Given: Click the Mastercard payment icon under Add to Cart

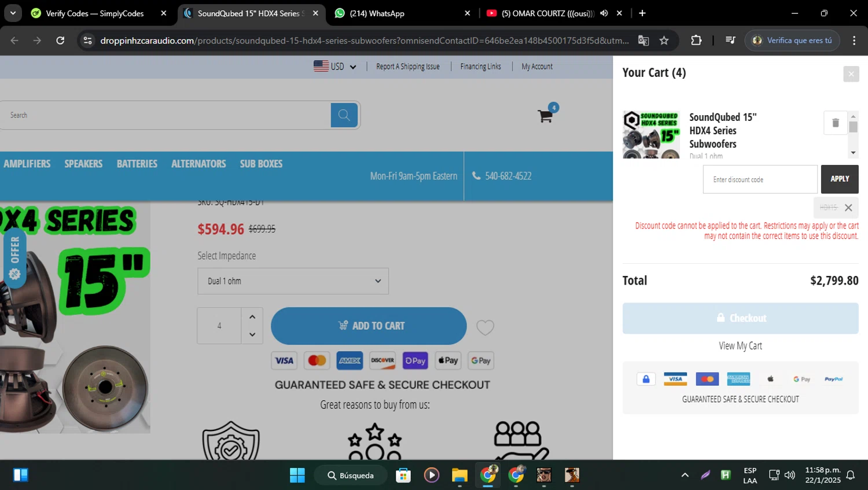Looking at the screenshot, I should [x=317, y=360].
